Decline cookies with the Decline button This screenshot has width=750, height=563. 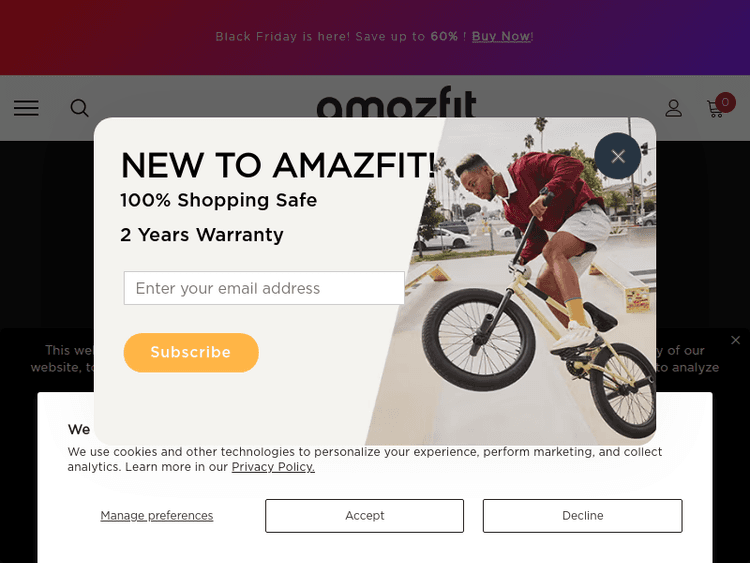click(x=582, y=516)
